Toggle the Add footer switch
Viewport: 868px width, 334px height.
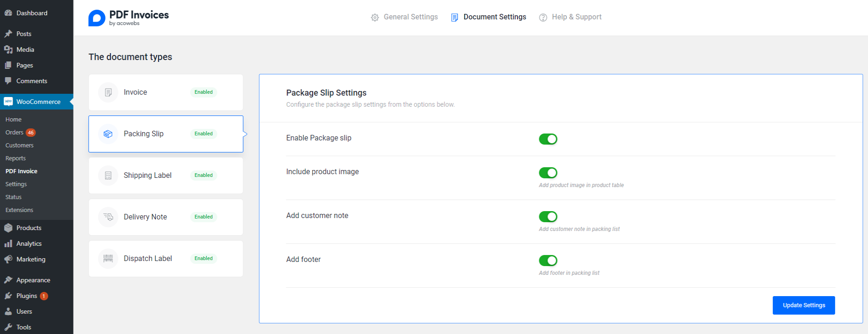tap(548, 261)
